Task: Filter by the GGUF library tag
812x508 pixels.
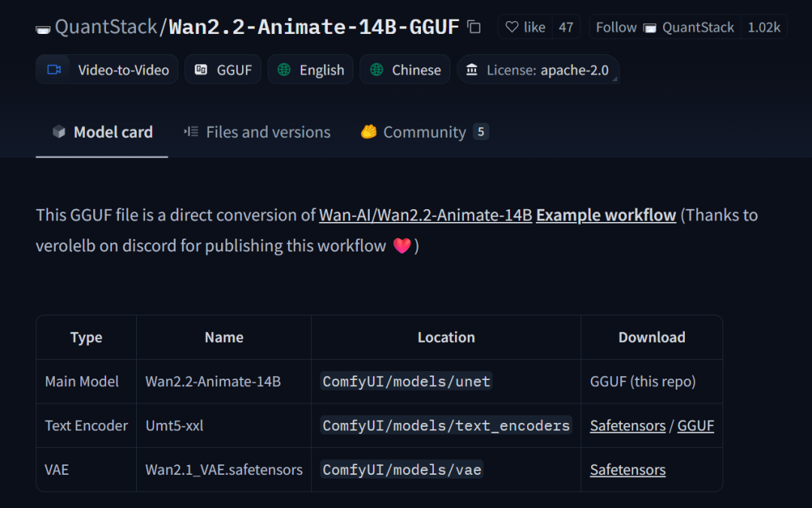Action: [223, 69]
